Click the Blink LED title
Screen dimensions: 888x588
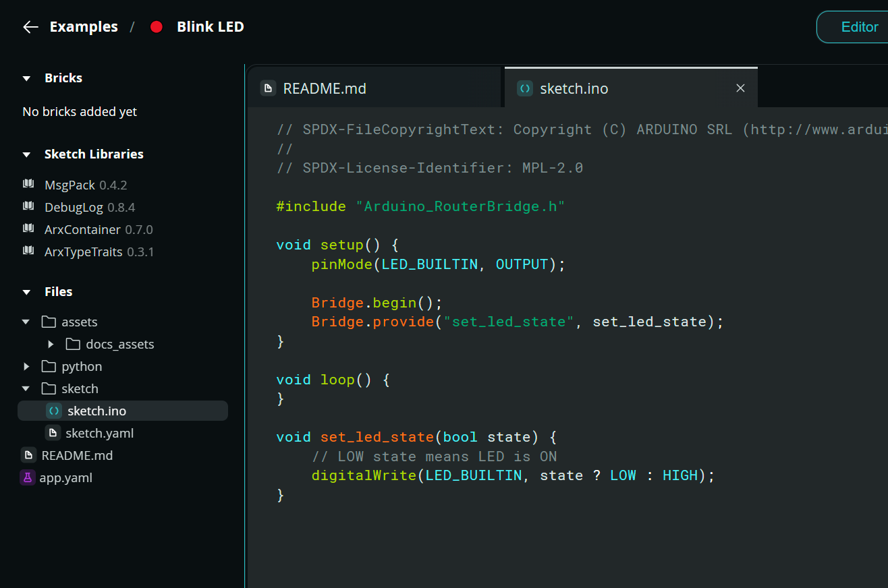click(x=211, y=27)
